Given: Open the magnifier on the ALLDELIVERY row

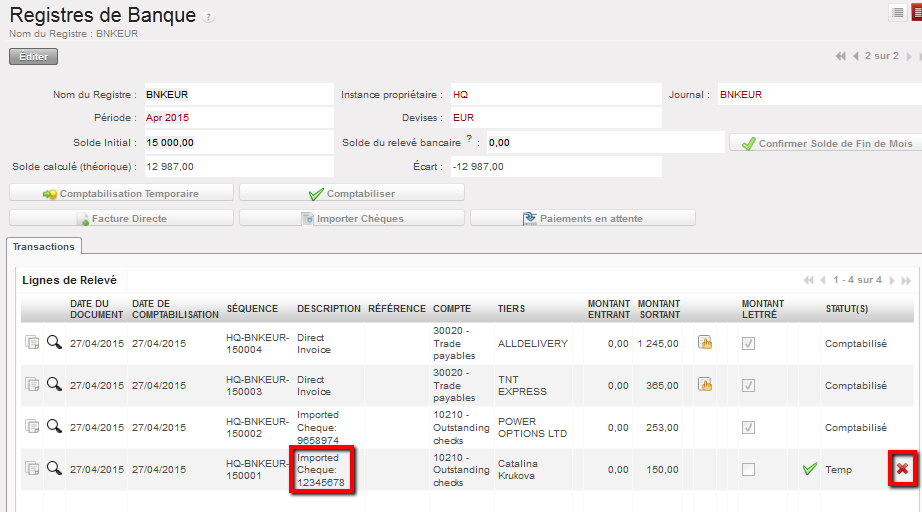Looking at the screenshot, I should 54,343.
